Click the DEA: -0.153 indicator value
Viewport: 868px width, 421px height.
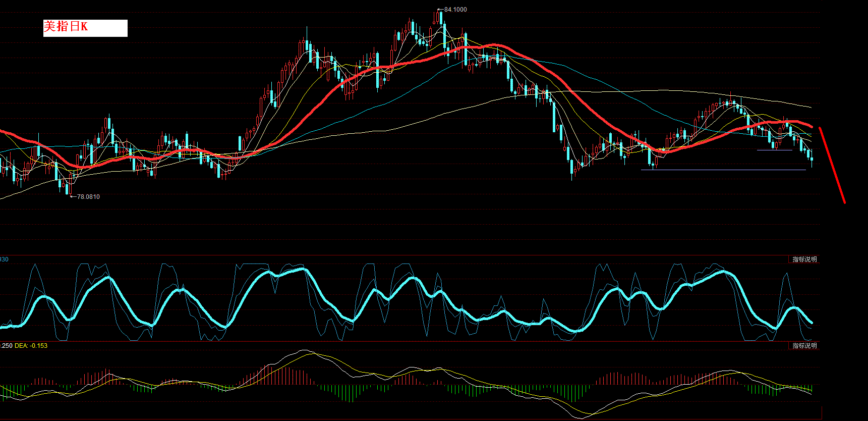click(x=31, y=346)
